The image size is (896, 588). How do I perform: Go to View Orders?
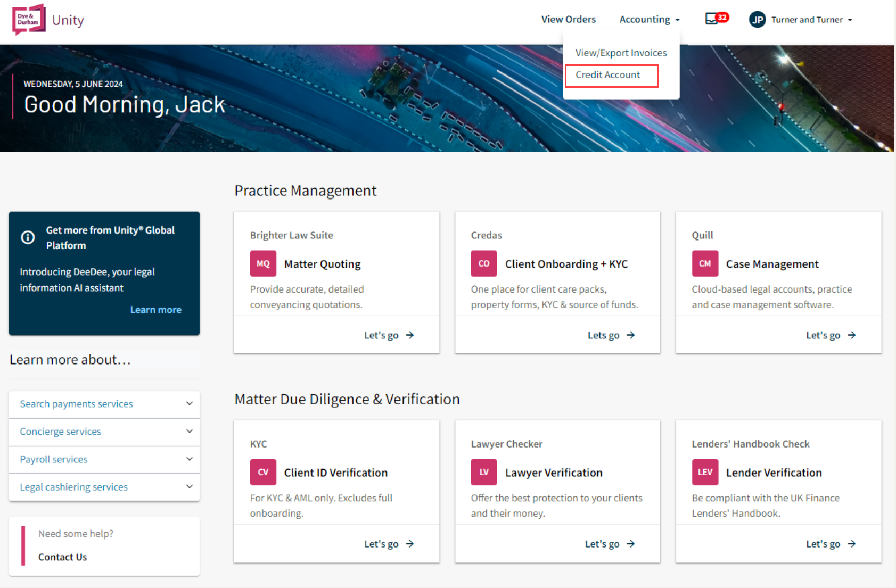[x=569, y=19]
